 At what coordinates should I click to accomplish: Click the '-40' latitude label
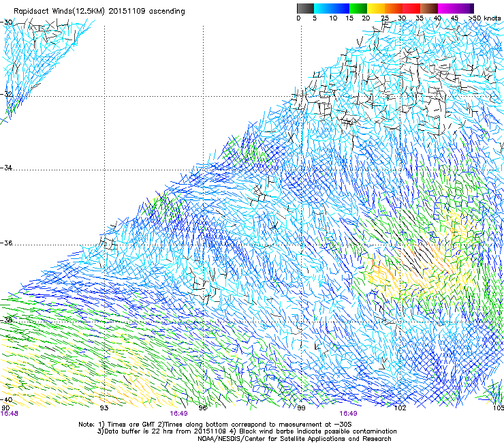click(x=6, y=399)
